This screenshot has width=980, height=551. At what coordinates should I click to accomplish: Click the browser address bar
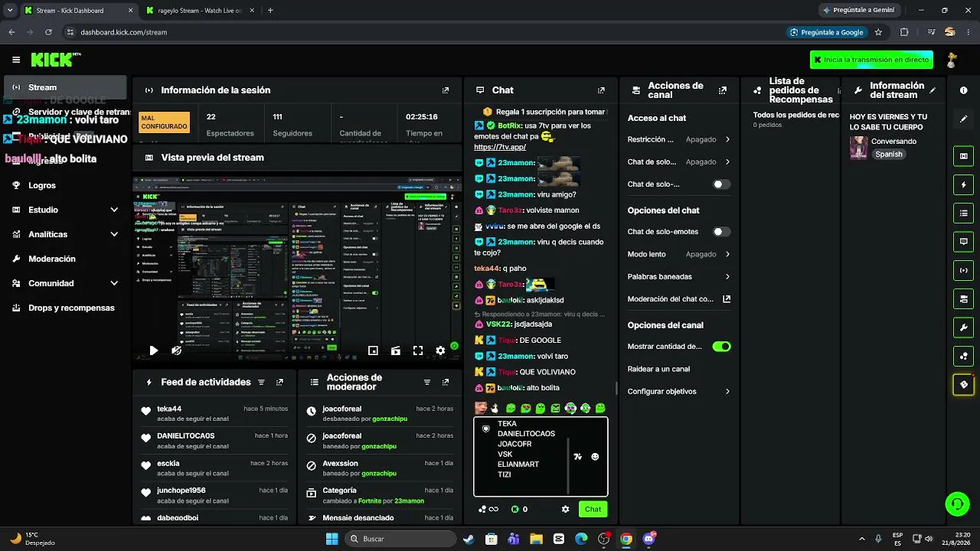click(421, 32)
